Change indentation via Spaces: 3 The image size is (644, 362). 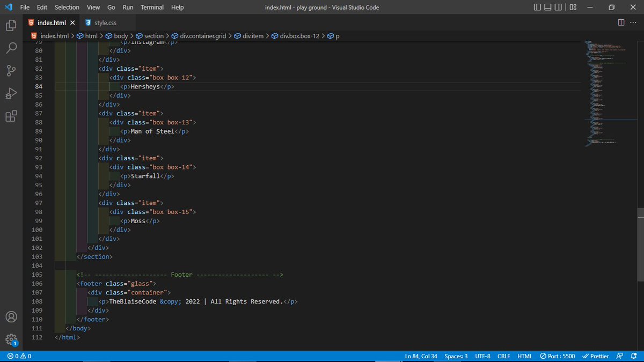pos(456,356)
